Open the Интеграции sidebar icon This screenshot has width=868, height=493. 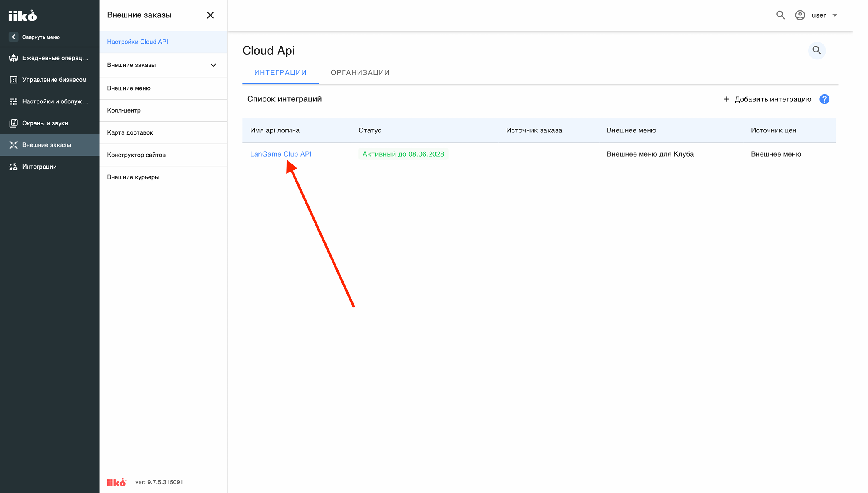point(13,167)
